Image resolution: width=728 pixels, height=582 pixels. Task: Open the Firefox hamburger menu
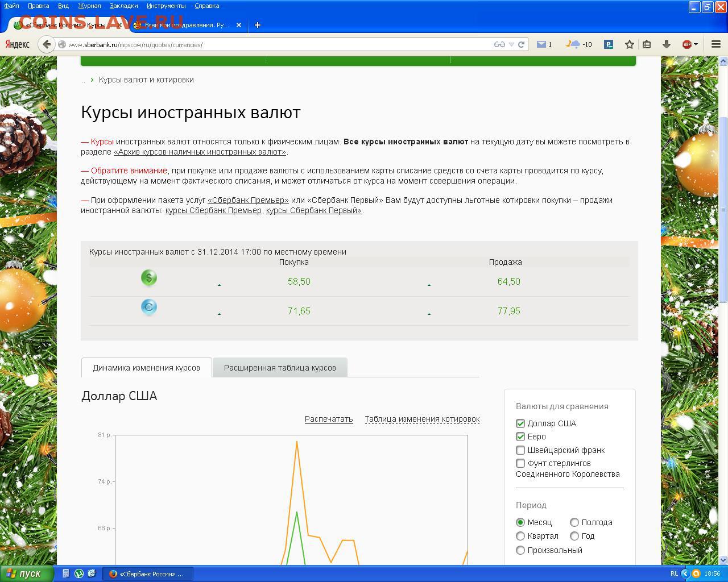point(716,44)
